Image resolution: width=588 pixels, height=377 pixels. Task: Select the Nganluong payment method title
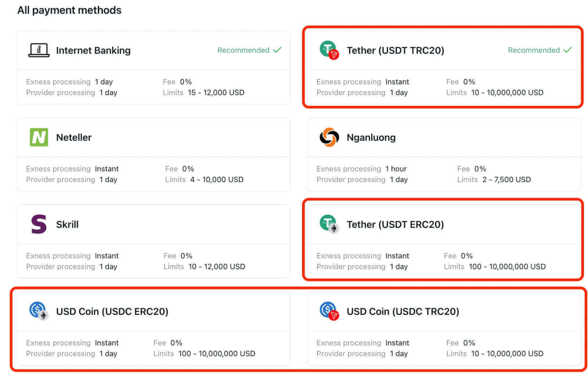tap(371, 137)
